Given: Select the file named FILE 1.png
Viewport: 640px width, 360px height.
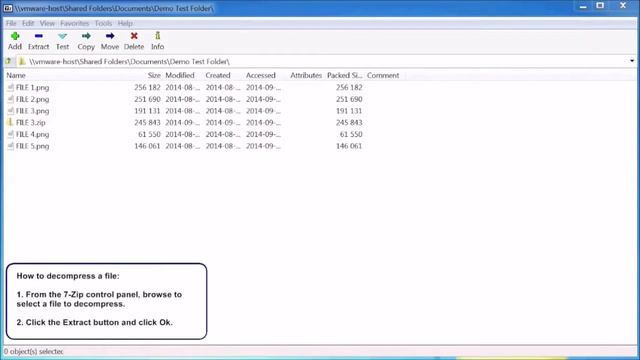Looking at the screenshot, I should [32, 87].
